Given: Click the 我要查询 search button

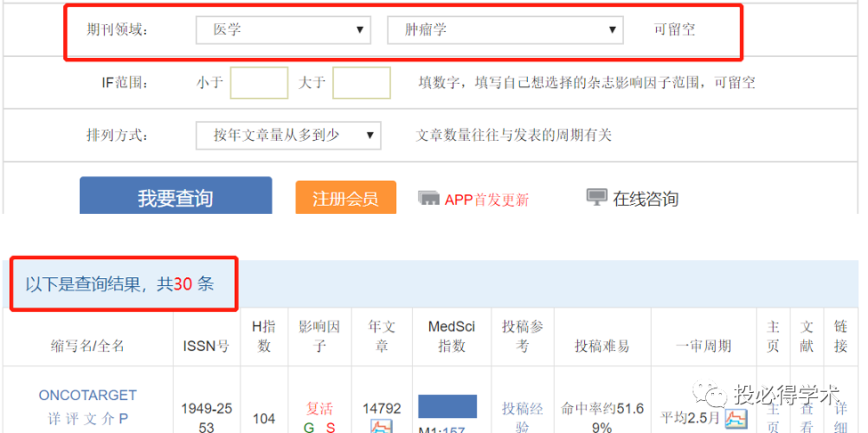Looking at the screenshot, I should [x=175, y=196].
